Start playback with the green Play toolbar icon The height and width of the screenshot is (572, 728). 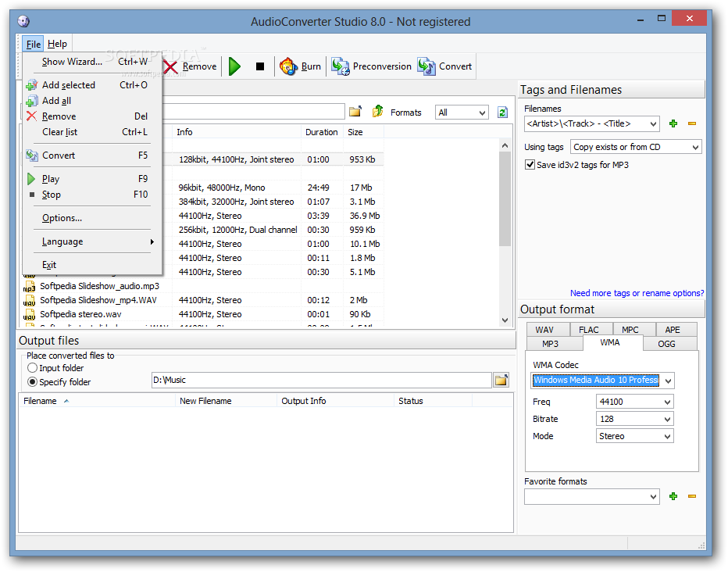(x=234, y=66)
